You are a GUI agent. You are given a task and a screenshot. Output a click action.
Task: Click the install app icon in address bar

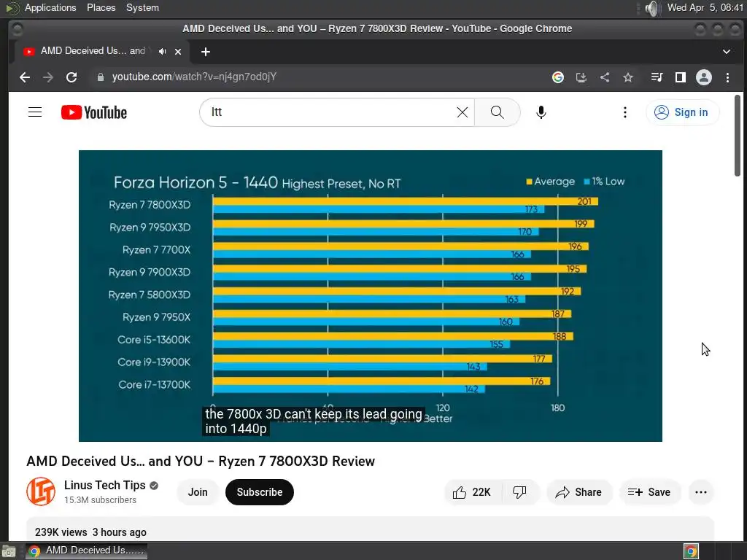click(x=581, y=77)
